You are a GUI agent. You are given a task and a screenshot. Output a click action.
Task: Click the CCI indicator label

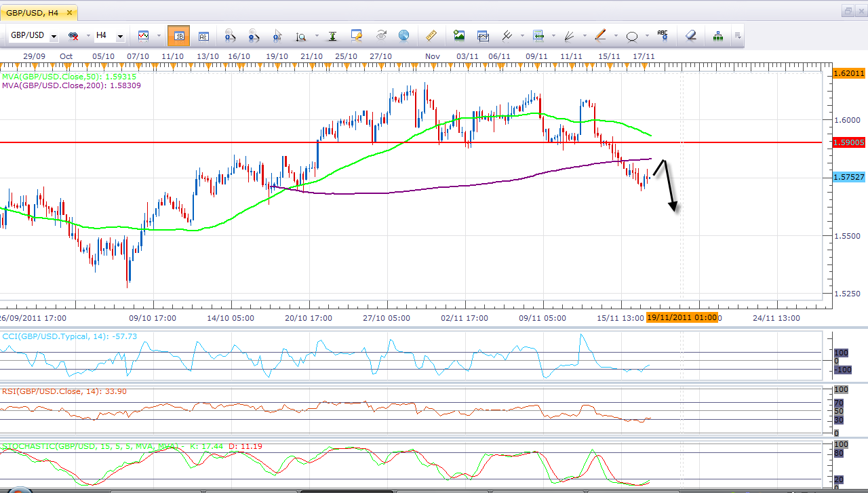pyautogui.click(x=70, y=336)
